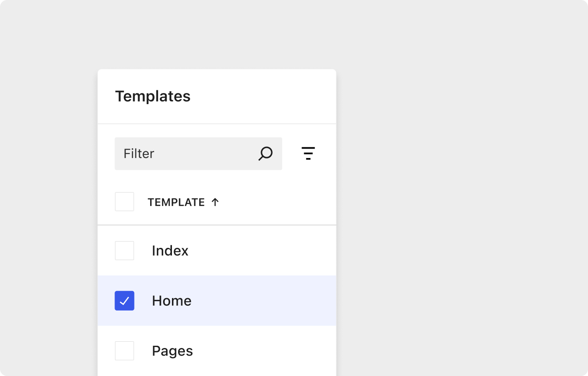
Task: Toggle the select-all checkbox in the header row
Action: click(124, 202)
